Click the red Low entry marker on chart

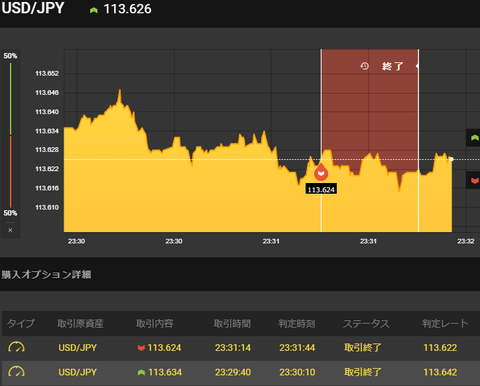pyautogui.click(x=321, y=172)
